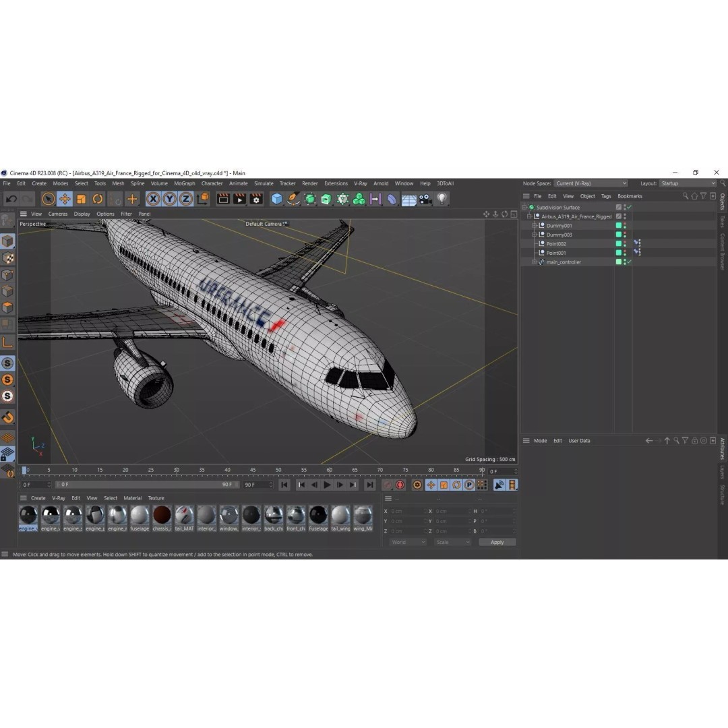The image size is (728, 728).
Task: Open Attributes User Data menu
Action: [x=579, y=441]
